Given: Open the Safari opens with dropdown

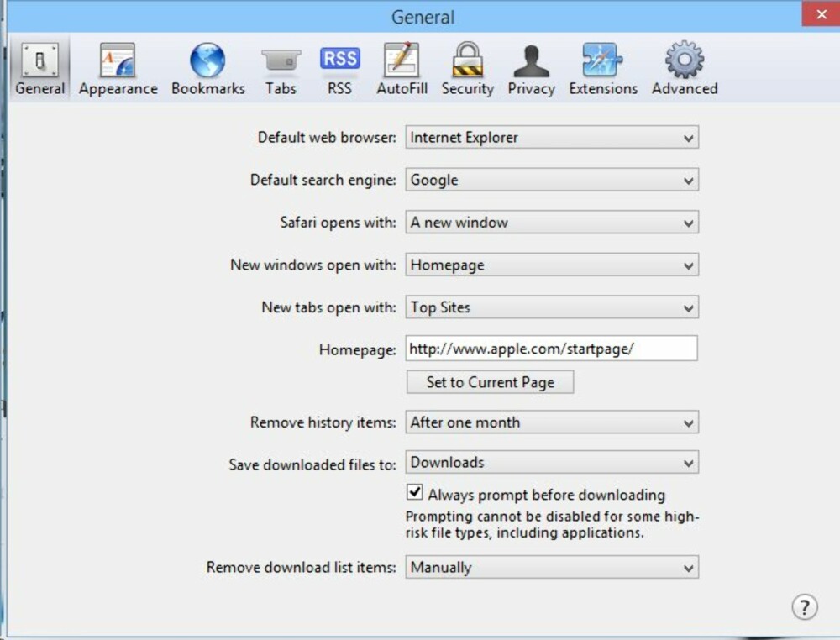Looking at the screenshot, I should [552, 223].
